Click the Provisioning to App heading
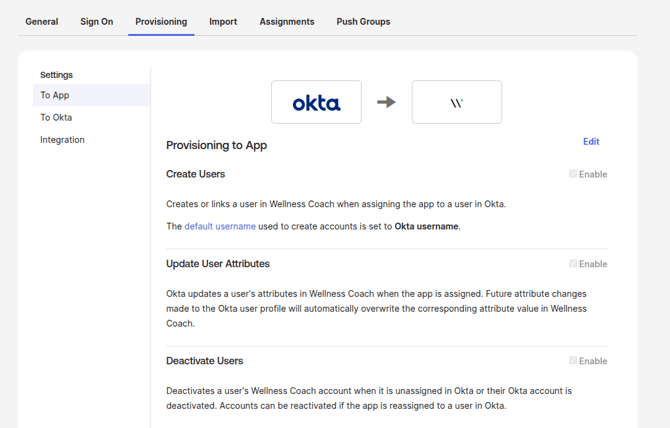Viewport: 670px width, 428px height. 216,145
